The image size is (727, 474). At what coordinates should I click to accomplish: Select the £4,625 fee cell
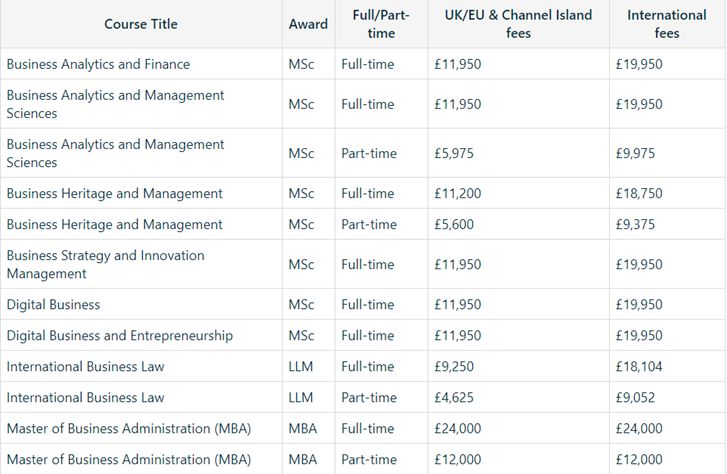point(454,397)
